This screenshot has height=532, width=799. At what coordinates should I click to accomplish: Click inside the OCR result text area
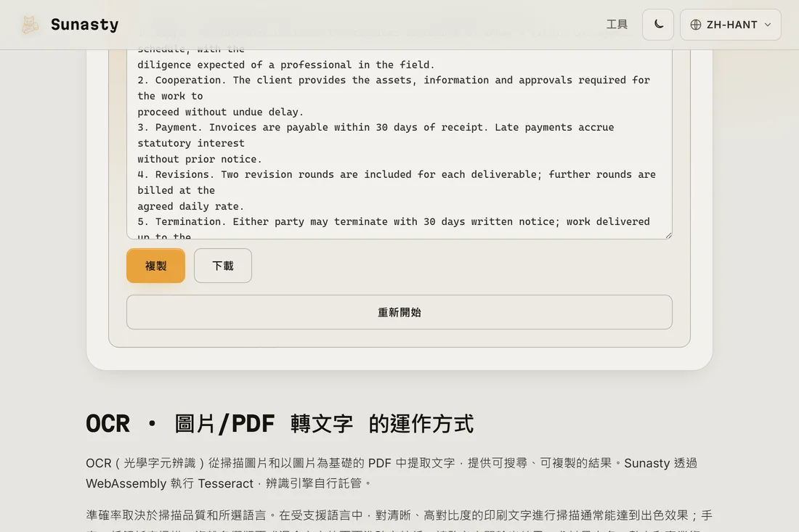tap(399, 144)
